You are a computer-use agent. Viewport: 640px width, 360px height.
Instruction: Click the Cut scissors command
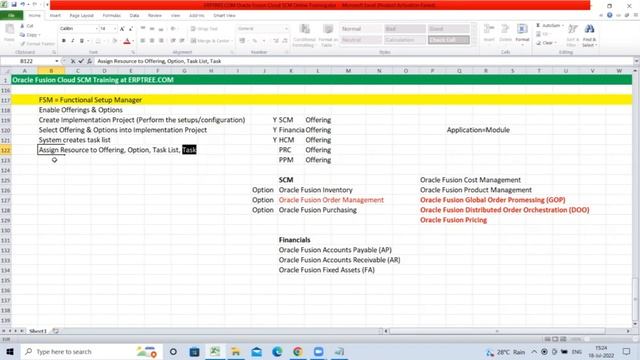(27, 26)
